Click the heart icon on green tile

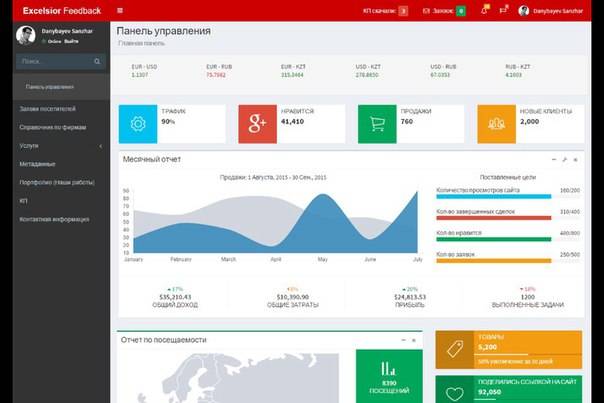(x=455, y=393)
